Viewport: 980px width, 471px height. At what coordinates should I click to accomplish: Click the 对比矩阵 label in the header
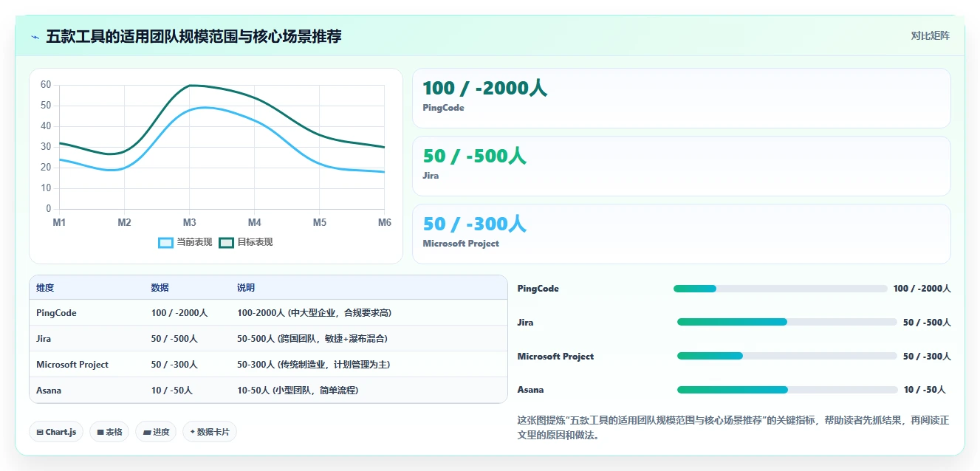pos(930,36)
